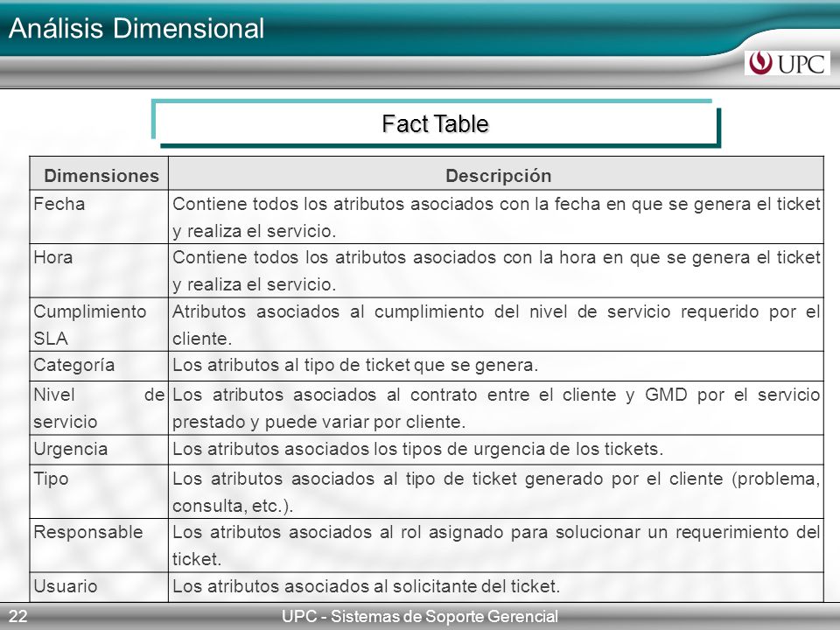Select the 'Análisis Dimensional' slide title
Image resolution: width=840 pixels, height=630 pixels.
tap(136, 28)
